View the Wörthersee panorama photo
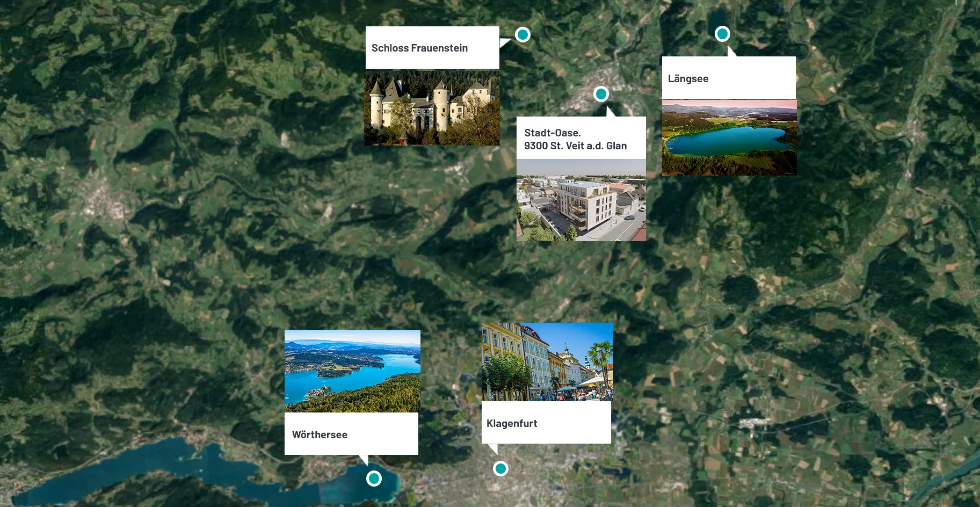 point(352,371)
